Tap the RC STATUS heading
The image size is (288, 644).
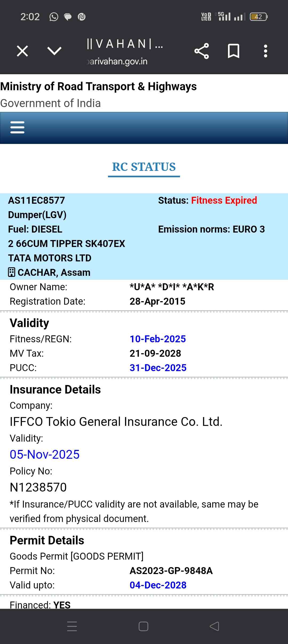pyautogui.click(x=144, y=167)
